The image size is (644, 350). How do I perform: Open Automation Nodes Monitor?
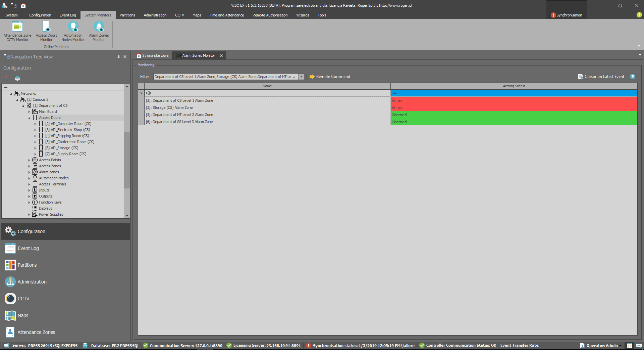pyautogui.click(x=73, y=31)
